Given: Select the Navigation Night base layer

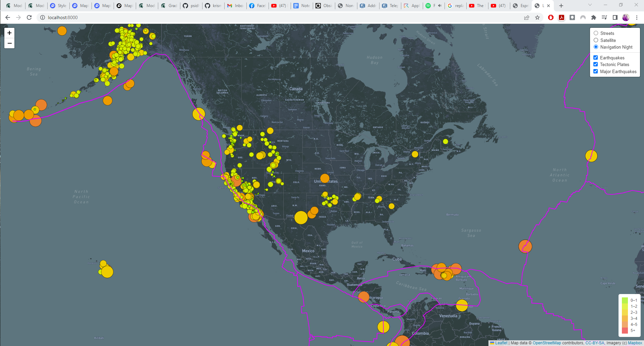Looking at the screenshot, I should [x=596, y=47].
